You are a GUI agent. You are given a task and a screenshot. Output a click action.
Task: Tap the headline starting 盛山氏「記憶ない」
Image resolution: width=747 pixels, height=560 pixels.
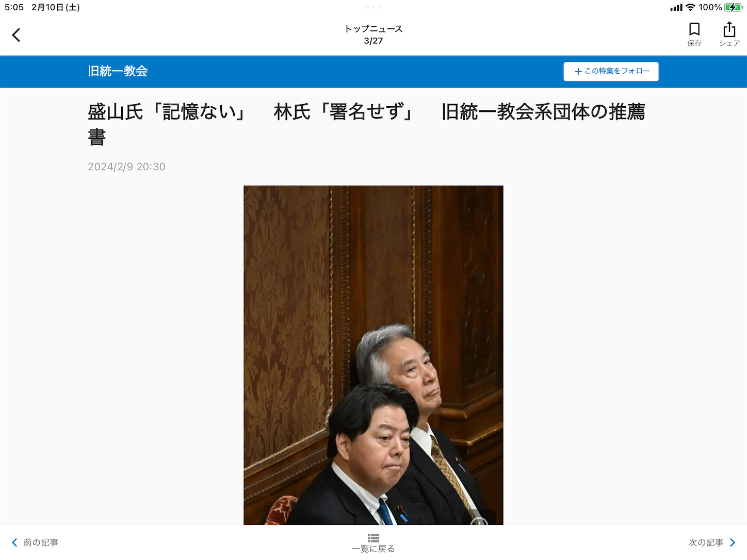[366, 124]
